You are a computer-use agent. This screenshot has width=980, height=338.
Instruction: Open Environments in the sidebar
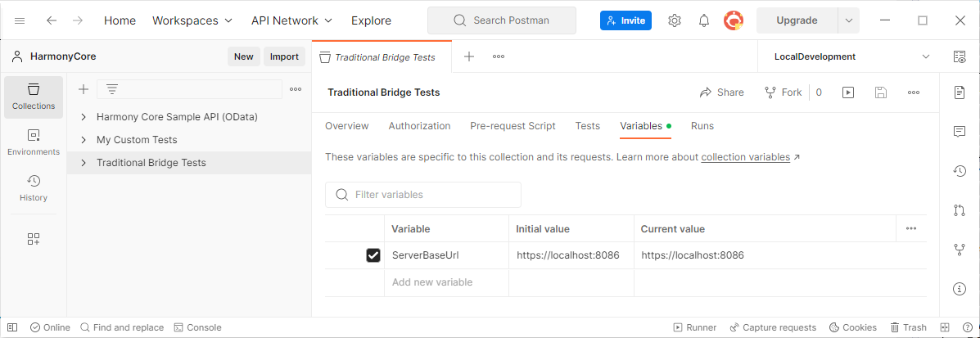33,143
